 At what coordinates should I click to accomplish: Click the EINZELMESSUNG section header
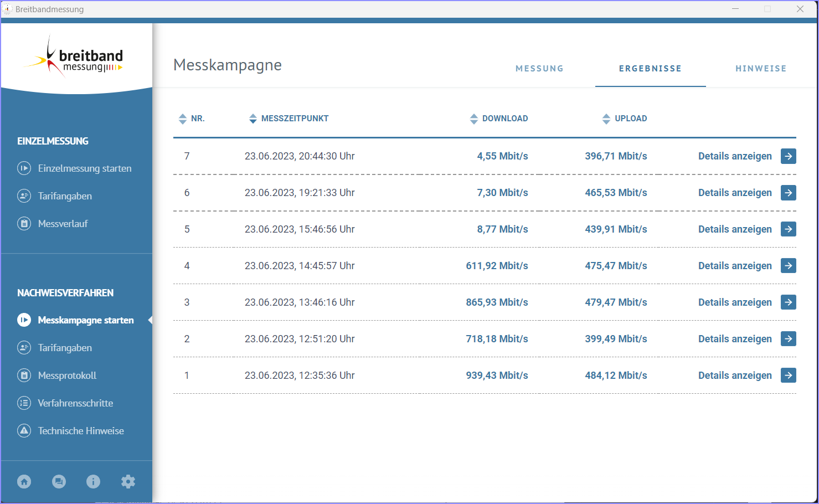(x=53, y=141)
